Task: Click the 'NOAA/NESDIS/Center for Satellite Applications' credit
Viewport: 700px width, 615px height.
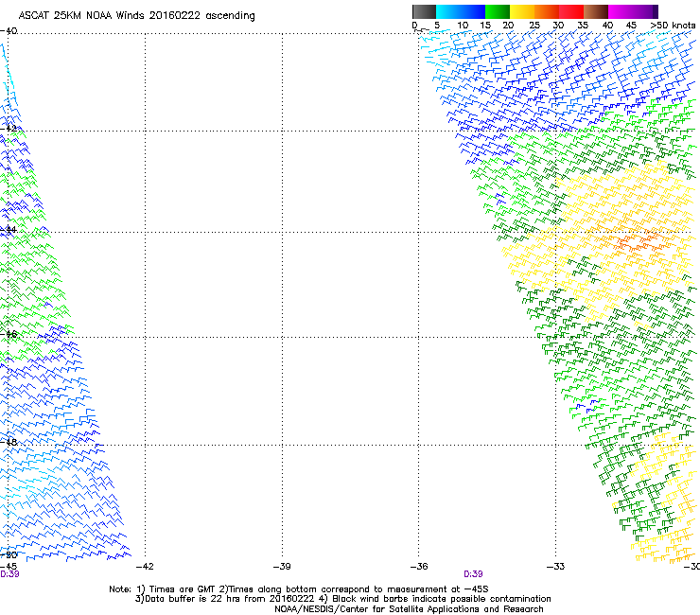Action: tap(409, 609)
